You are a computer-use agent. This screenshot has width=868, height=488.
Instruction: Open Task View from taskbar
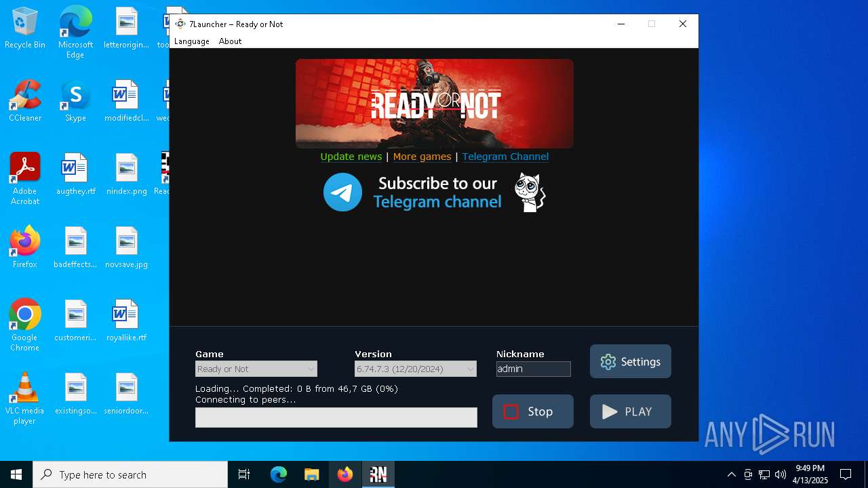tap(244, 474)
